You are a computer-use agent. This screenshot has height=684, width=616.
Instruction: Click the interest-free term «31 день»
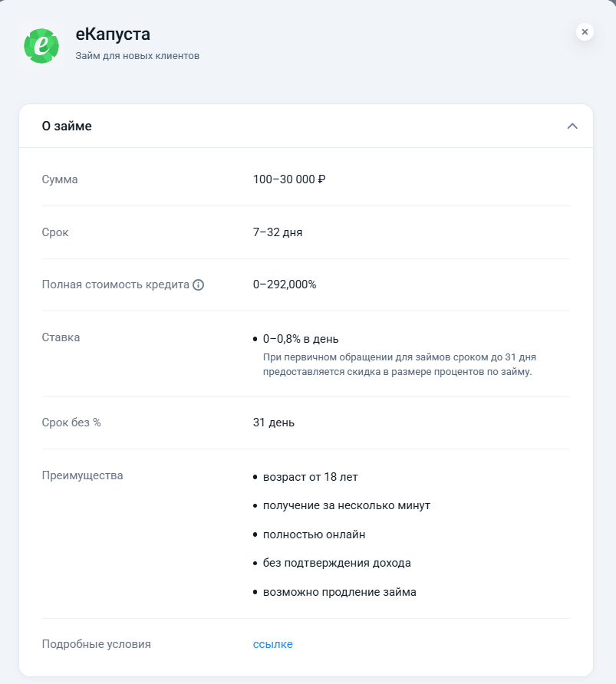274,423
